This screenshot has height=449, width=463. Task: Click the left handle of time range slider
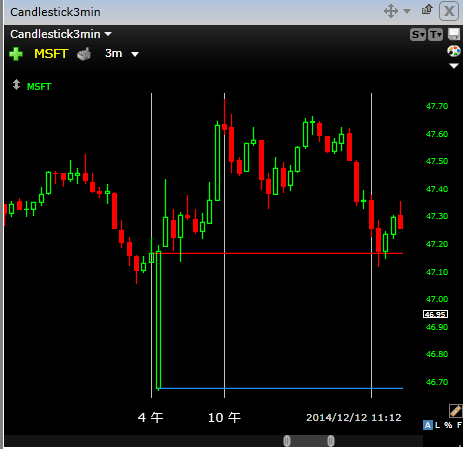point(287,441)
